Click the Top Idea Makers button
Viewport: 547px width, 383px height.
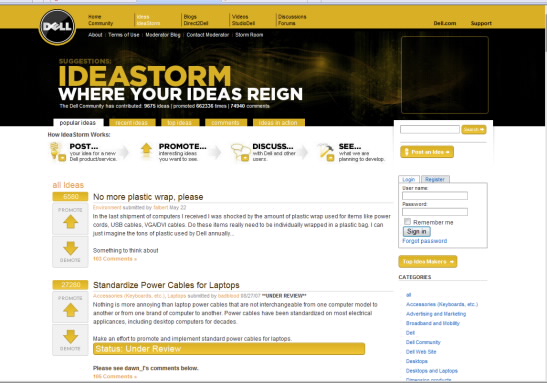(x=428, y=261)
